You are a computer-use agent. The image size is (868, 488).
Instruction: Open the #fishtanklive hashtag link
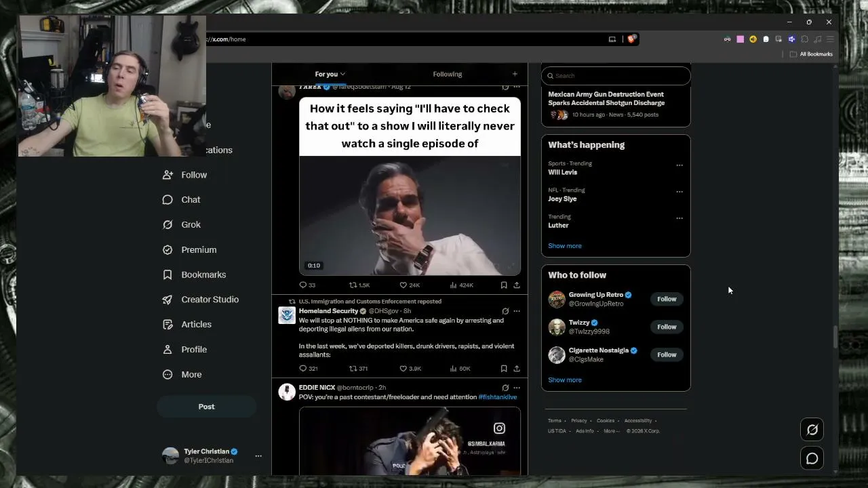click(498, 397)
